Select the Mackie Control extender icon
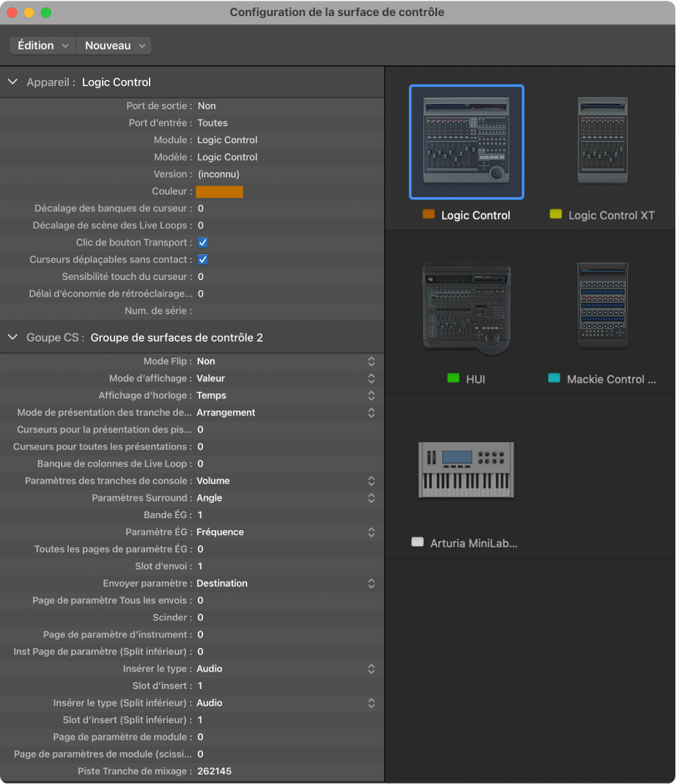The image size is (676, 784). 602,306
